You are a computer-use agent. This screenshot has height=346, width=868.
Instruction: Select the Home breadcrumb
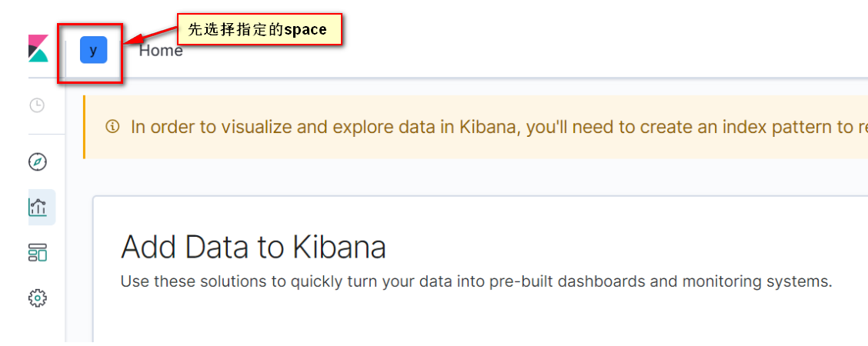tap(161, 51)
